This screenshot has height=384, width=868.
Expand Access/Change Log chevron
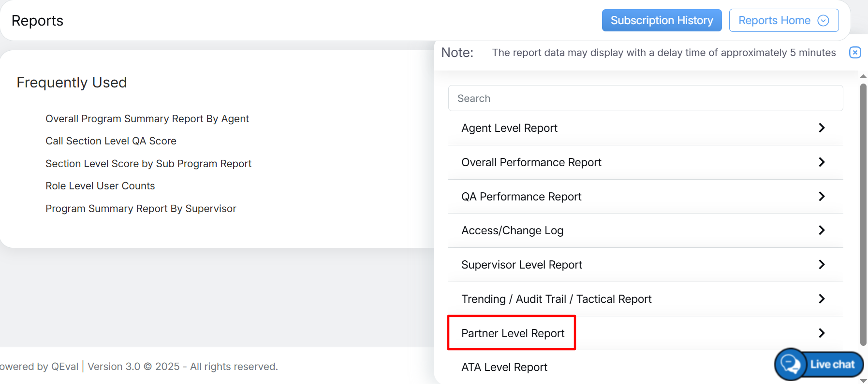click(821, 230)
